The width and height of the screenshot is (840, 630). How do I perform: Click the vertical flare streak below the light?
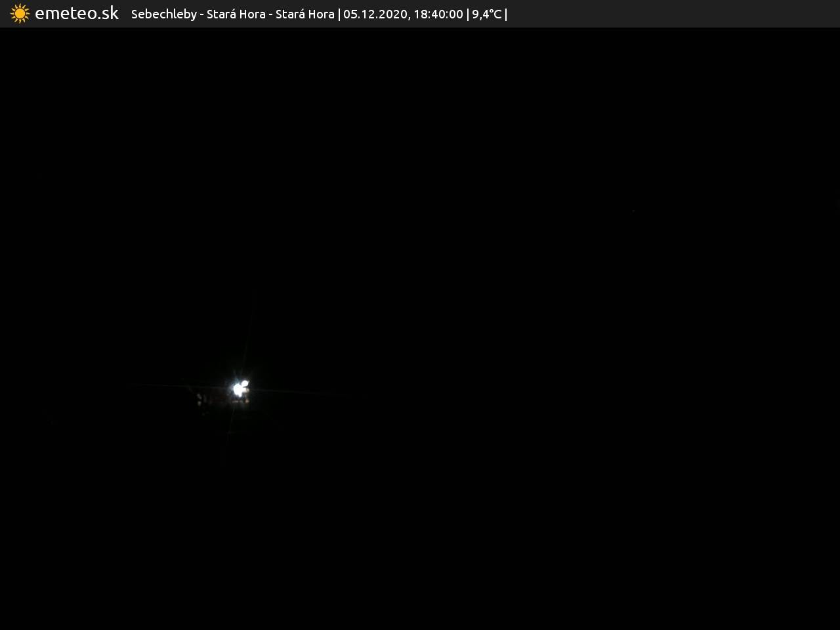230,433
